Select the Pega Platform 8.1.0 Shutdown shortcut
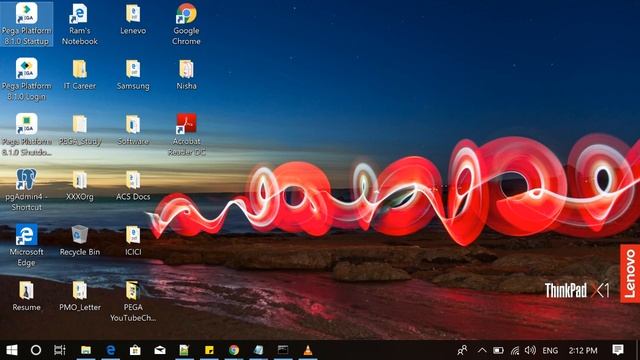 pos(27,135)
